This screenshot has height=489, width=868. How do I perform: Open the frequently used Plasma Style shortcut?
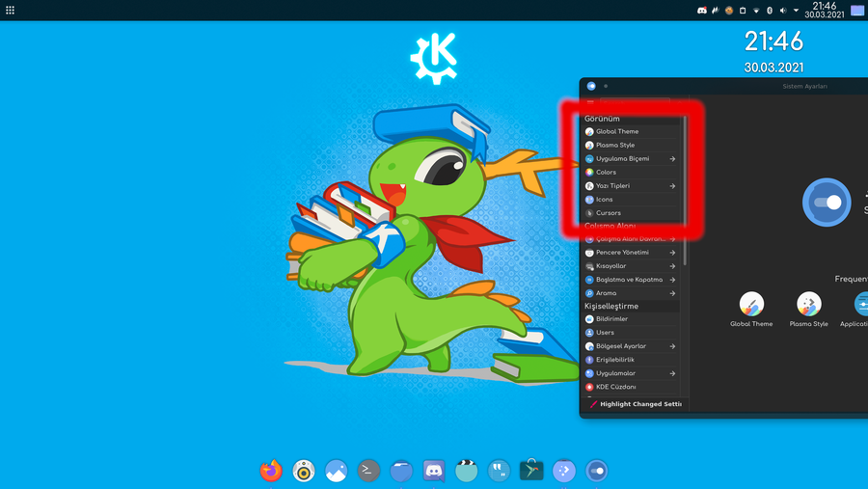pyautogui.click(x=808, y=306)
